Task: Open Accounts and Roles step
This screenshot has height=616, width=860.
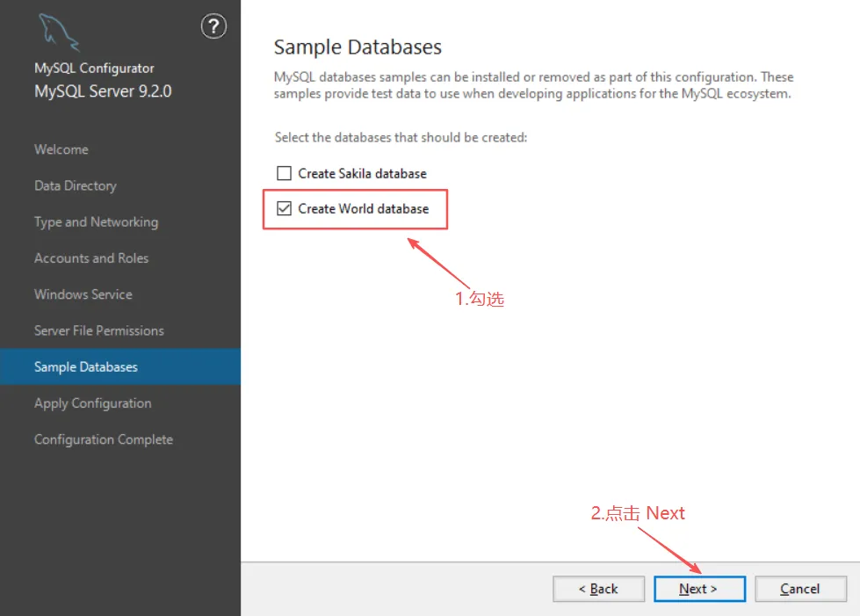Action: point(91,258)
